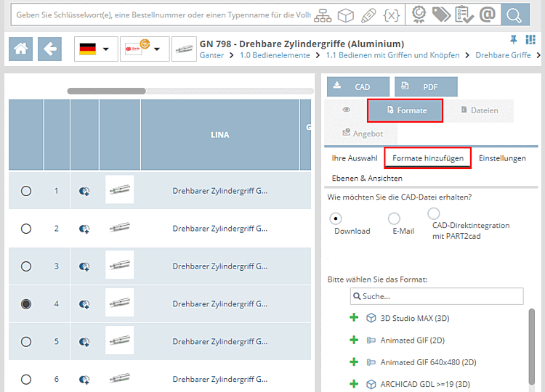Follow the Ganter breadcrumb link
The width and height of the screenshot is (545, 392).
(211, 55)
